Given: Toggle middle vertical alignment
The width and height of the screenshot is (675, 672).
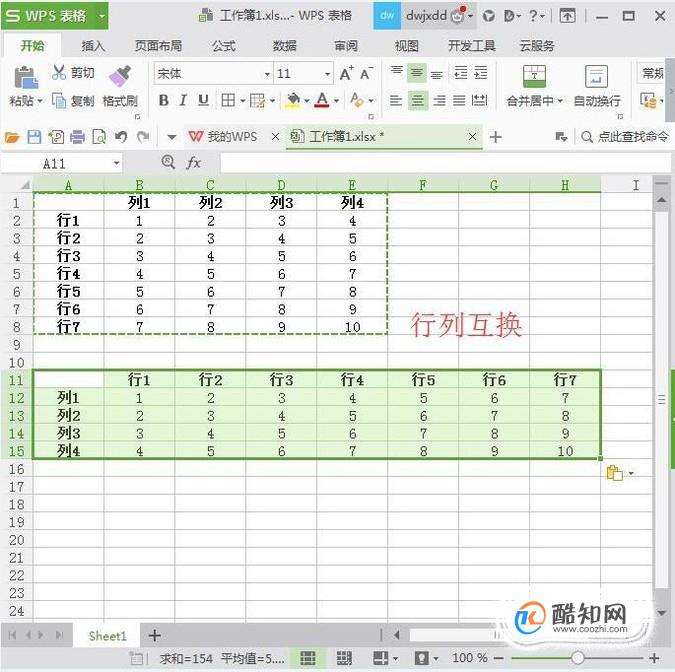Looking at the screenshot, I should coord(417,73).
